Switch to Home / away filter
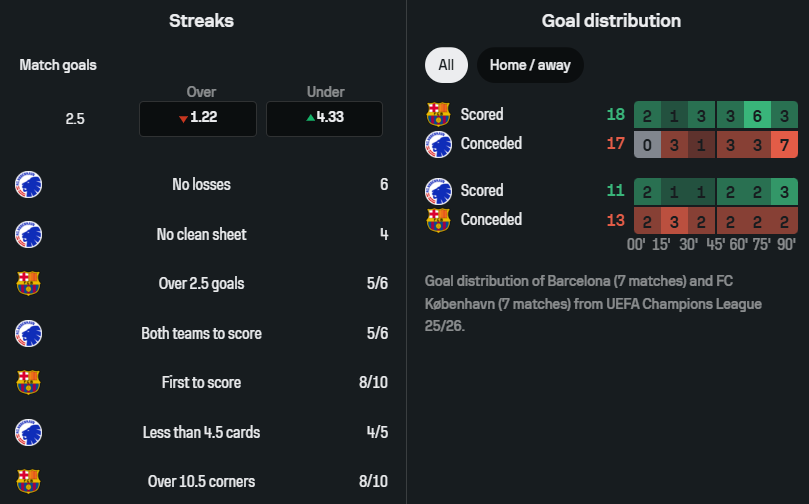Viewport: 809px width, 504px height. [x=530, y=65]
